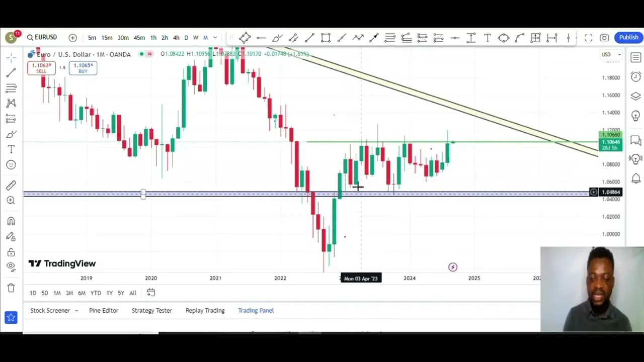
Task: Select the text tool in left sidebar
Action: pyautogui.click(x=11, y=149)
